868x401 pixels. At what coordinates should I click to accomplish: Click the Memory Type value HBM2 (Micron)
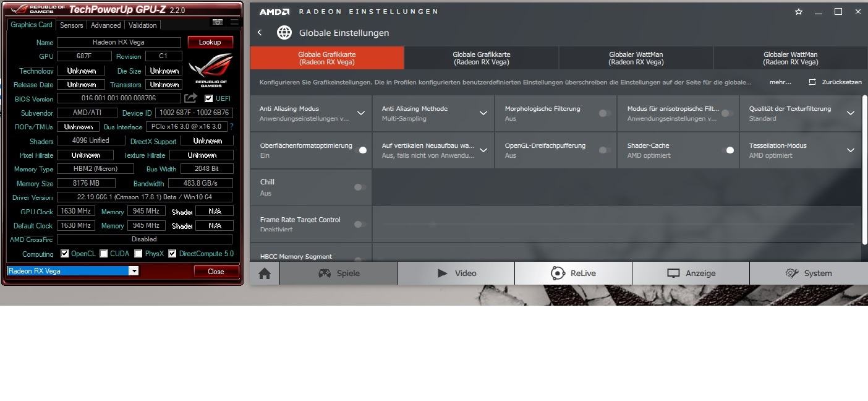95,168
